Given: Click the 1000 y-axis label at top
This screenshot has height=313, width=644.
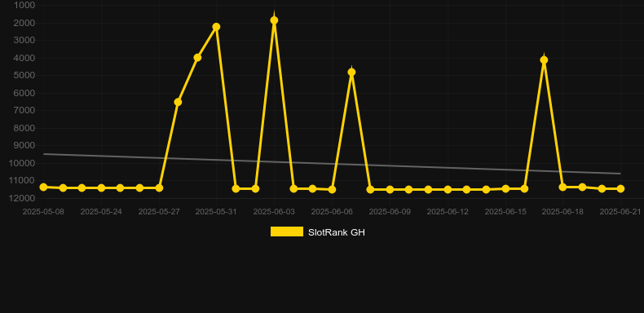Looking at the screenshot, I should pyautogui.click(x=24, y=6).
